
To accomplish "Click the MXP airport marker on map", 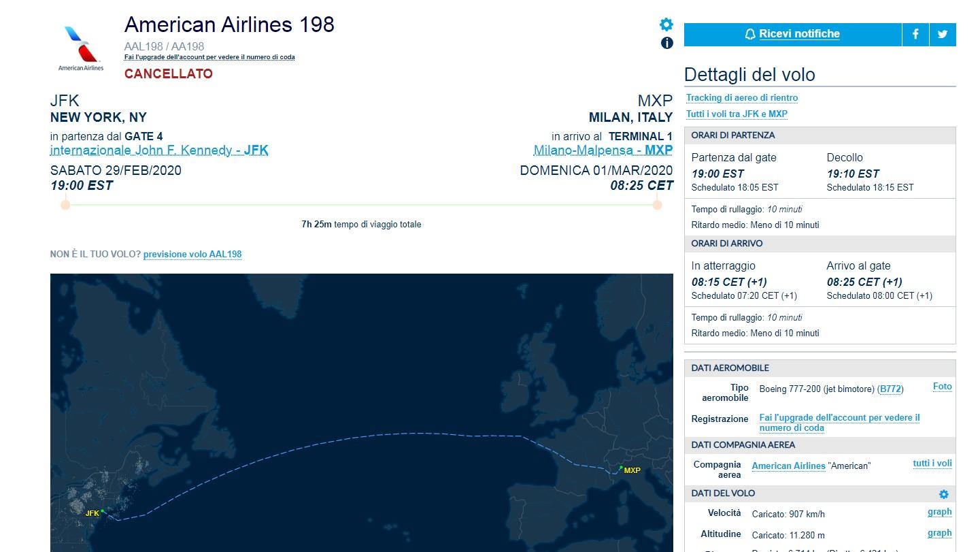I will click(x=622, y=467).
